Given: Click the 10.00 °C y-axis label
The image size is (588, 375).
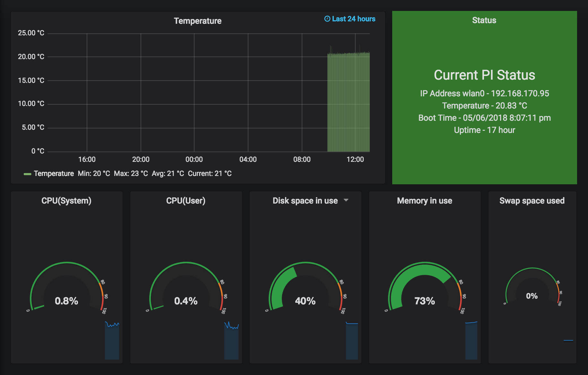Looking at the screenshot, I should 31,104.
